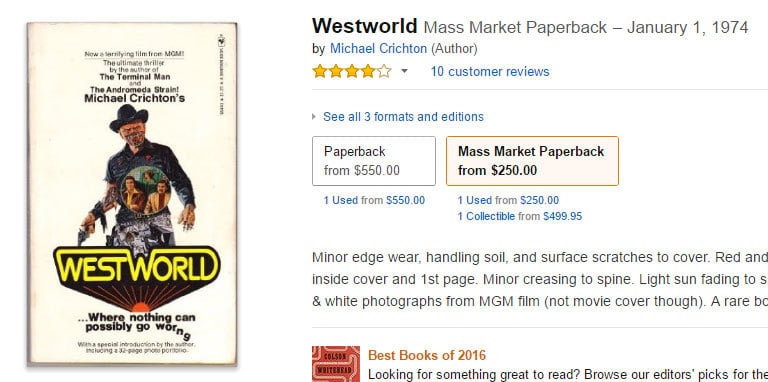Click the fifth empty rating star
The width and height of the screenshot is (768, 382).
coord(384,72)
